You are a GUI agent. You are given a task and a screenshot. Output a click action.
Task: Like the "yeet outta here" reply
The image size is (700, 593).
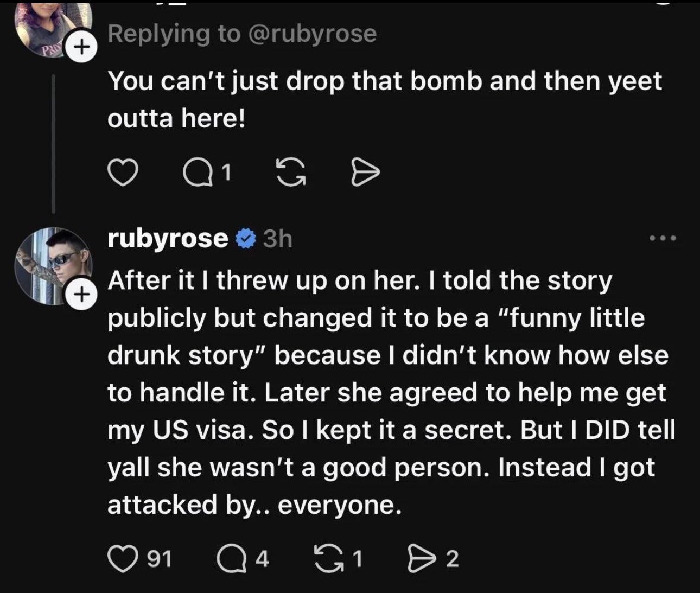(x=122, y=172)
